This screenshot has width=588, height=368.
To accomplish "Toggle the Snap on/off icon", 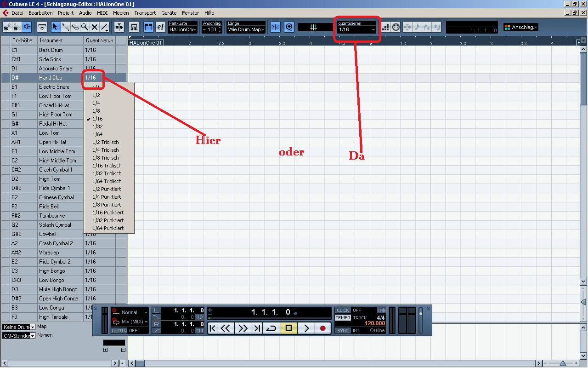I will click(275, 27).
